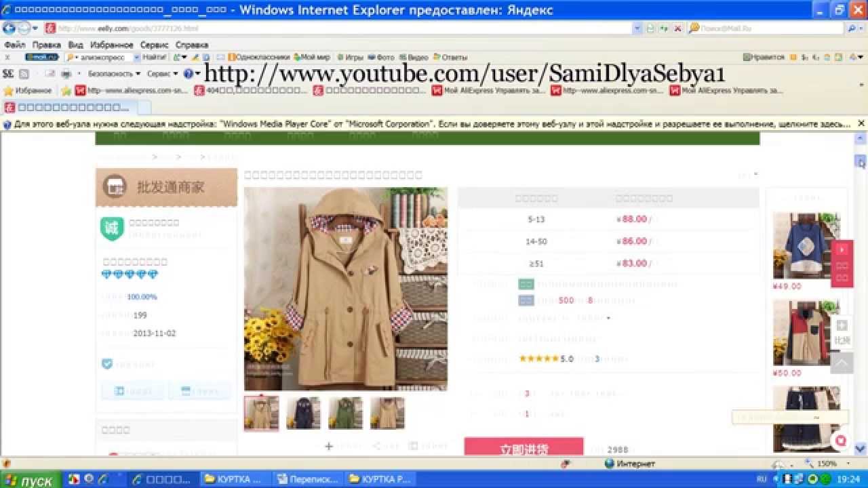The width and height of the screenshot is (868, 488).
Task: Click the 批发通商家 seller banner
Action: tap(167, 187)
